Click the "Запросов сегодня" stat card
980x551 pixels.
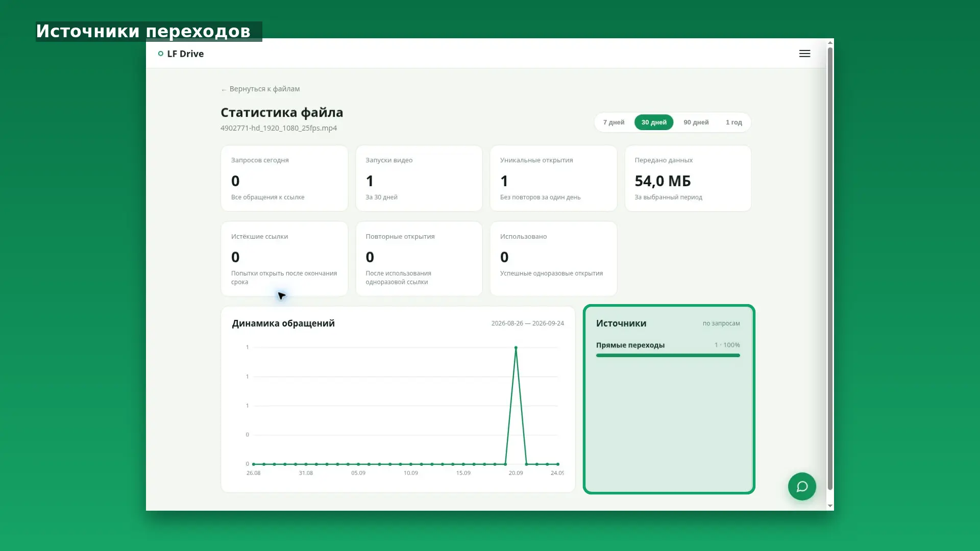pos(284,178)
